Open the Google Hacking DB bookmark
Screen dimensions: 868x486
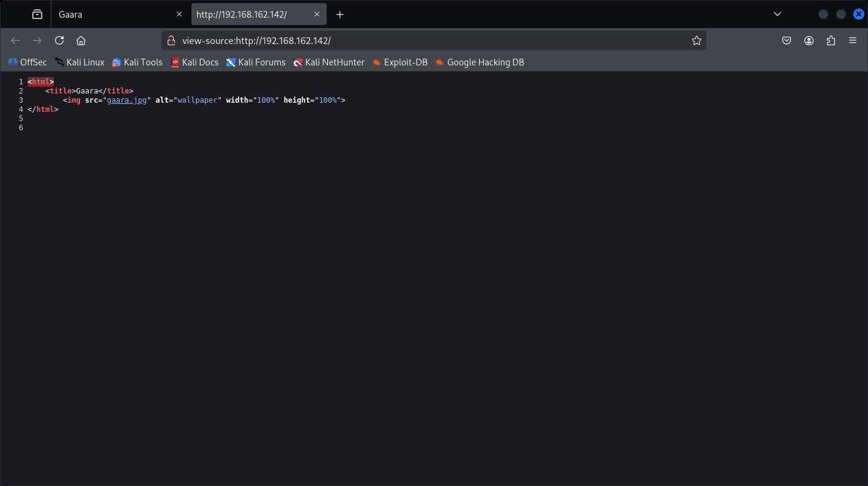[x=480, y=62]
